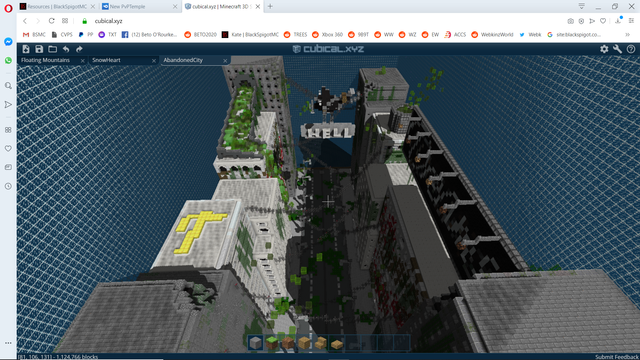
Task: Select the grass block hotbar slot
Action: point(272,343)
